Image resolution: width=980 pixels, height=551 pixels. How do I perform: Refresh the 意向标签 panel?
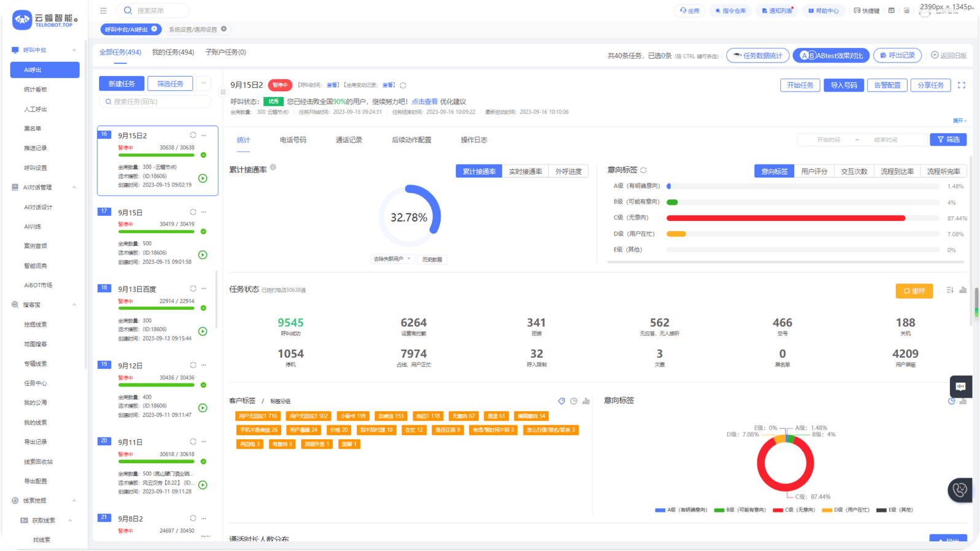point(644,170)
